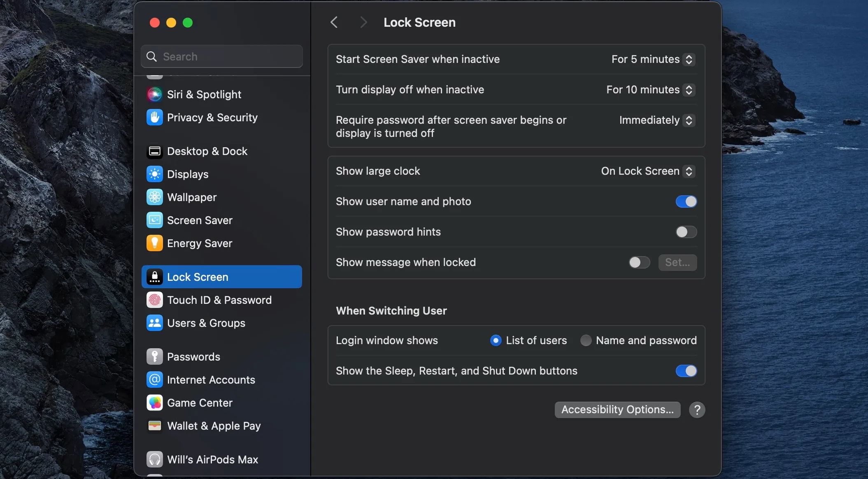Click the settings Search field
This screenshot has width=868, height=479.
click(222, 56)
